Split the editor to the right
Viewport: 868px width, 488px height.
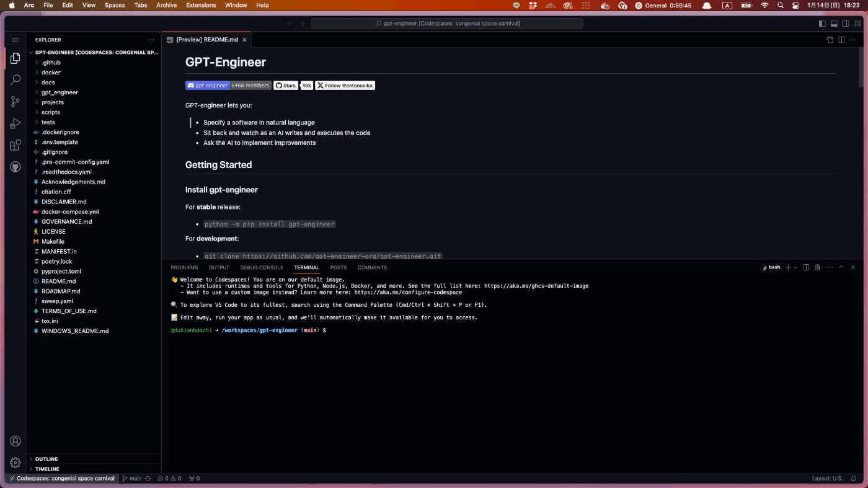coord(841,40)
